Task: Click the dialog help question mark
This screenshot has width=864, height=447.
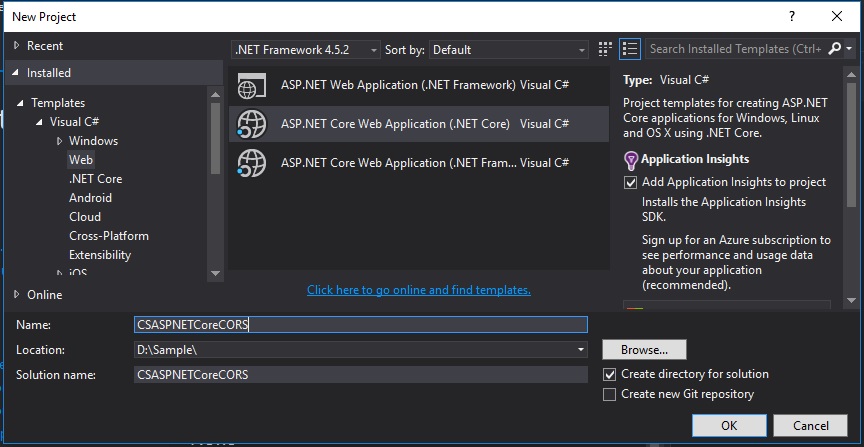Action: [x=792, y=16]
